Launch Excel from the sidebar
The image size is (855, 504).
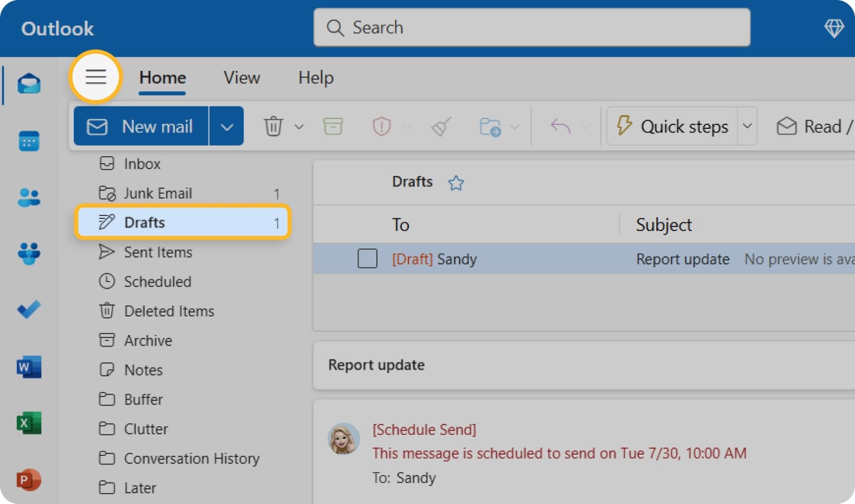pos(29,423)
